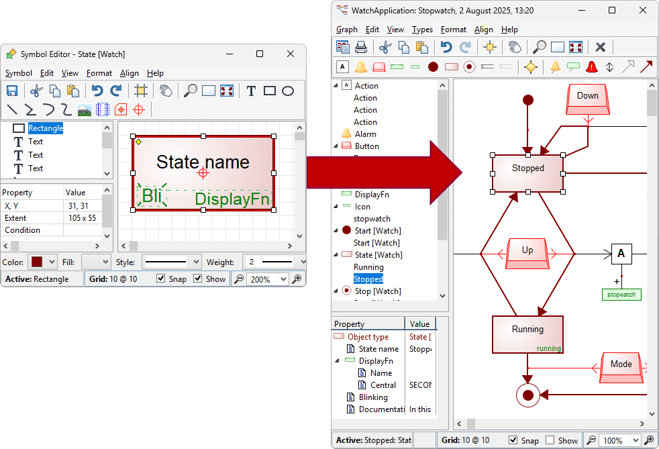Open the Graph menu in WatchApplication
The height and width of the screenshot is (449, 659).
click(x=347, y=29)
